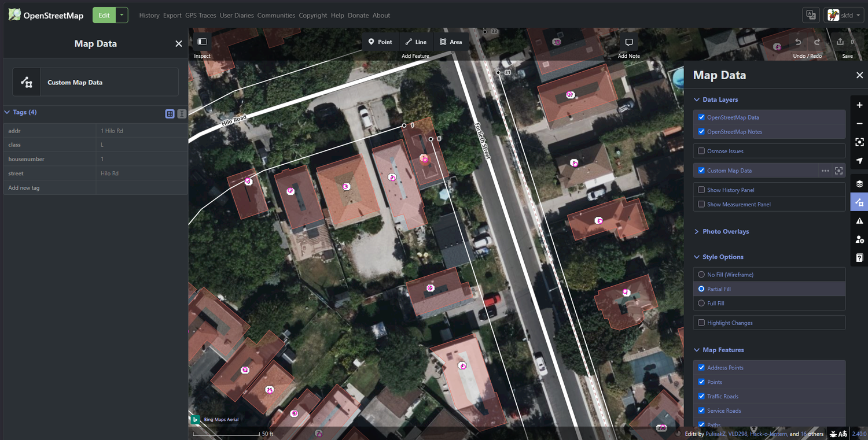This screenshot has width=868, height=440.
Task: Select the Add Area tool
Action: [x=451, y=42]
